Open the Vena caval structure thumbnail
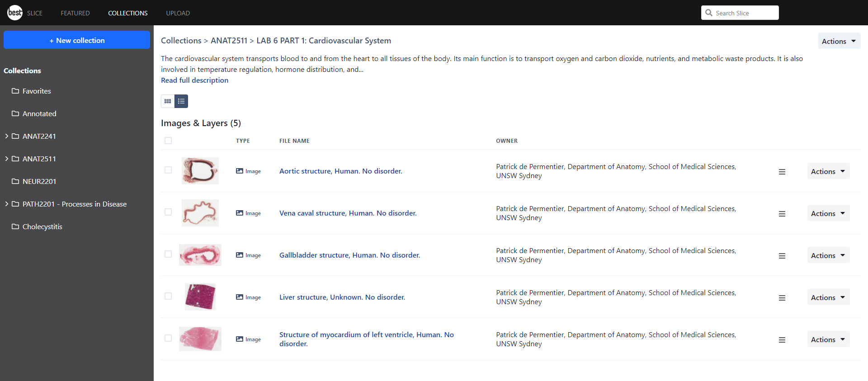This screenshot has height=381, width=868. pos(200,213)
